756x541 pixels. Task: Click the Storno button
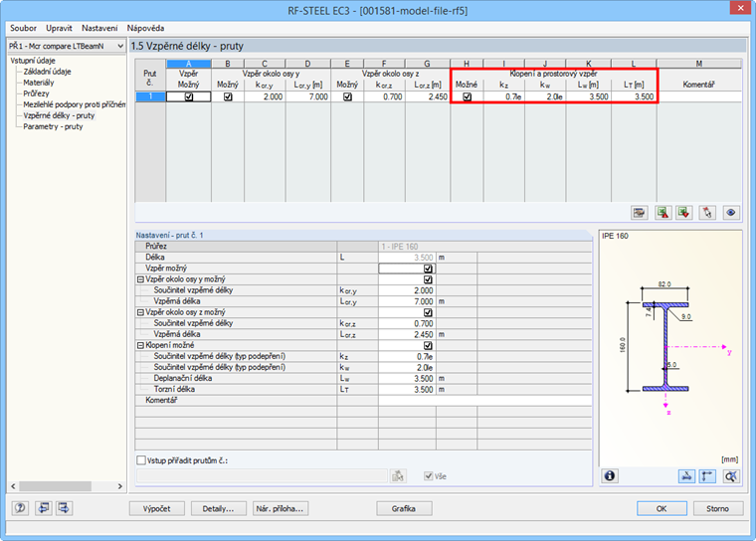click(x=718, y=509)
